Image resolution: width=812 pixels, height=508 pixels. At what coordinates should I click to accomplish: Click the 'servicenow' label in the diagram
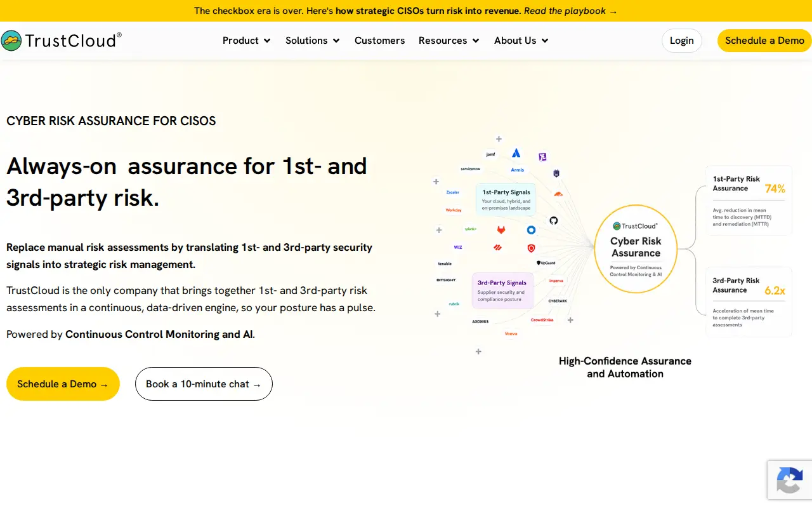click(470, 170)
